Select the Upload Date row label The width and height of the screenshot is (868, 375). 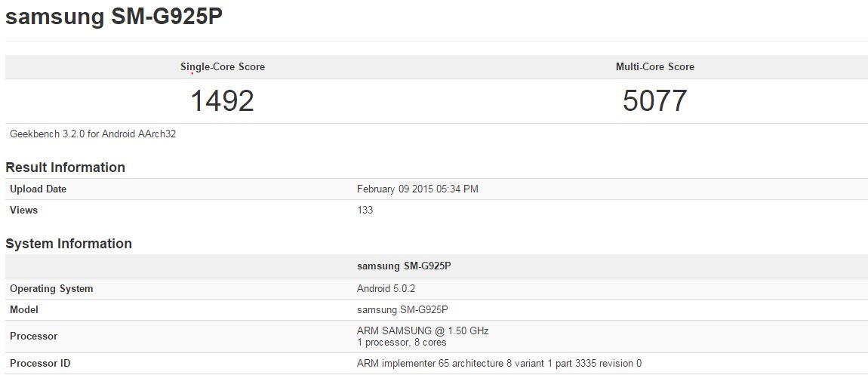(38, 189)
